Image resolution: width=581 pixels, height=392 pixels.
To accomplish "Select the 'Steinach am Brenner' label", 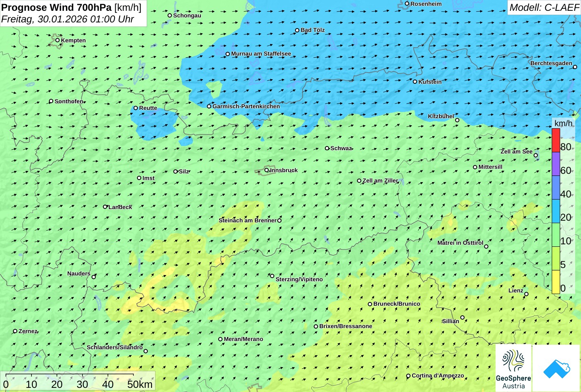I will [247, 220].
